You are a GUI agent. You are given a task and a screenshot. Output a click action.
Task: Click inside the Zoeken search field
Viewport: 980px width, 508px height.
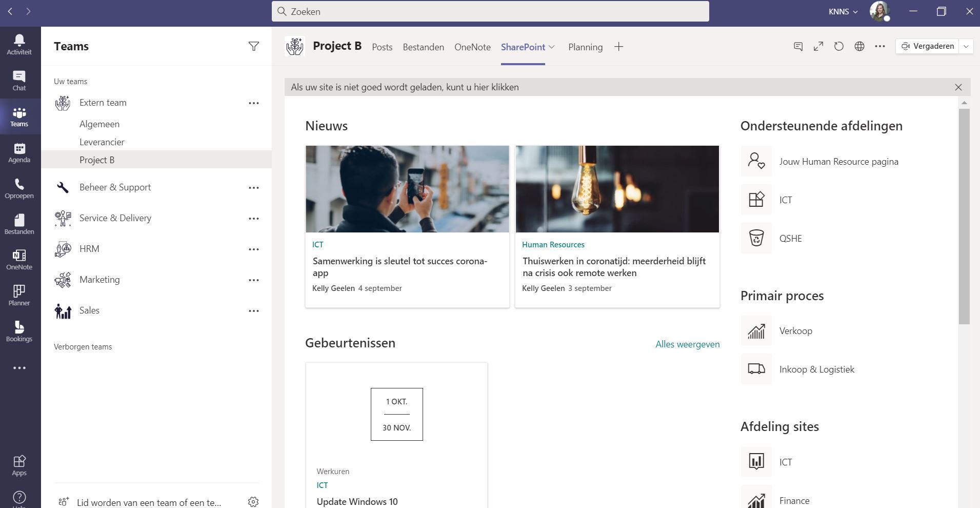coord(489,11)
